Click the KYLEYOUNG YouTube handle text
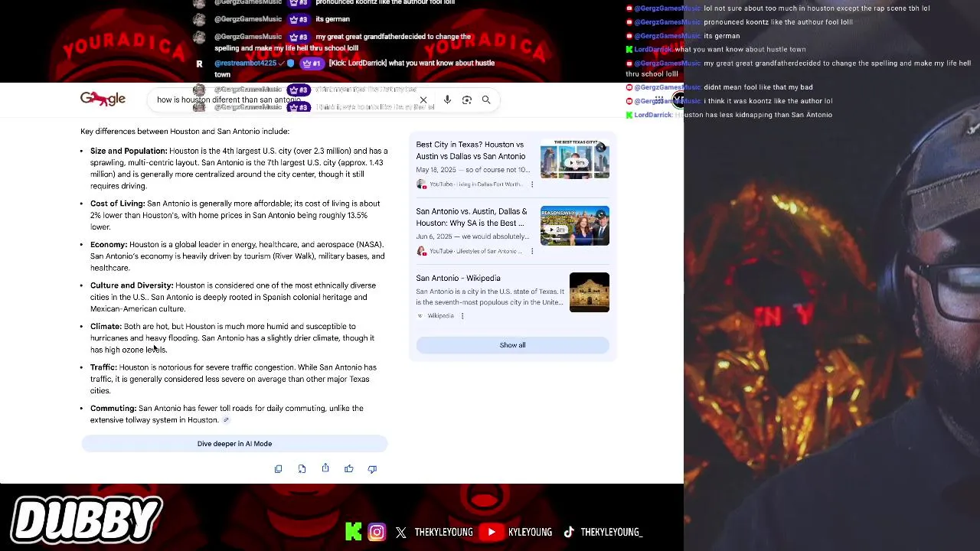980x551 pixels. click(x=530, y=532)
